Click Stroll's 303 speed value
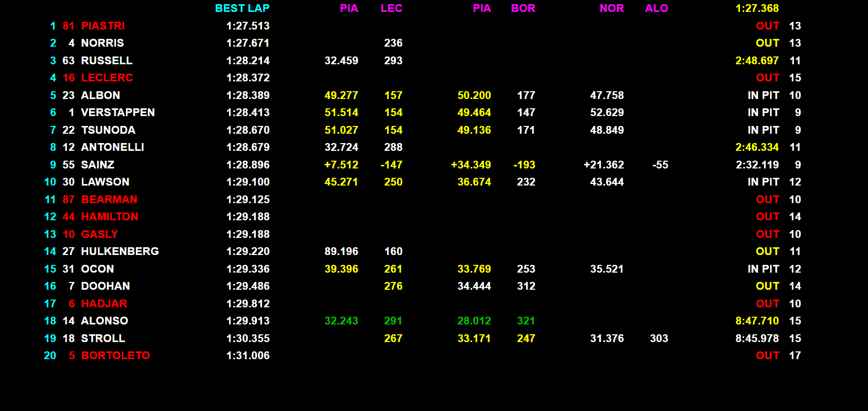The width and height of the screenshot is (868, 411). (x=659, y=338)
